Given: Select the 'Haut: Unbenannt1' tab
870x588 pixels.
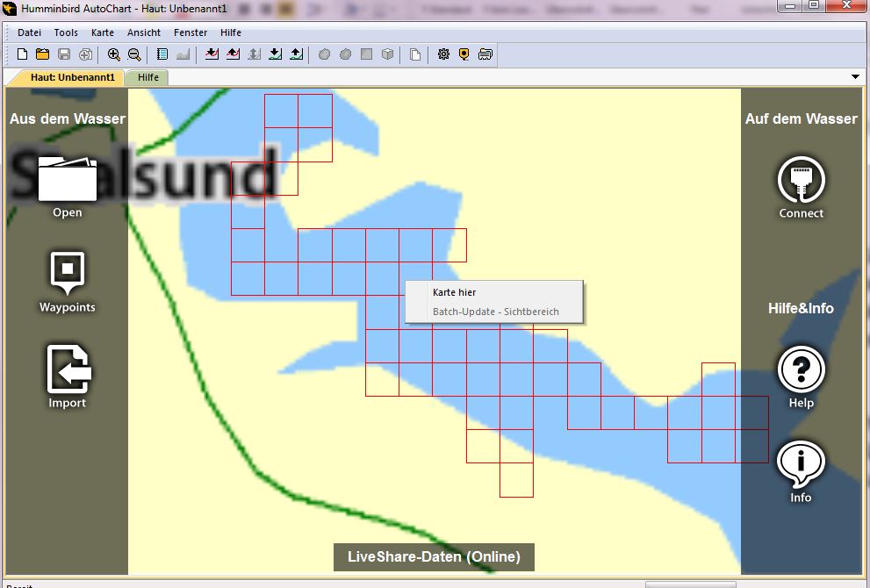Looking at the screenshot, I should point(72,77).
